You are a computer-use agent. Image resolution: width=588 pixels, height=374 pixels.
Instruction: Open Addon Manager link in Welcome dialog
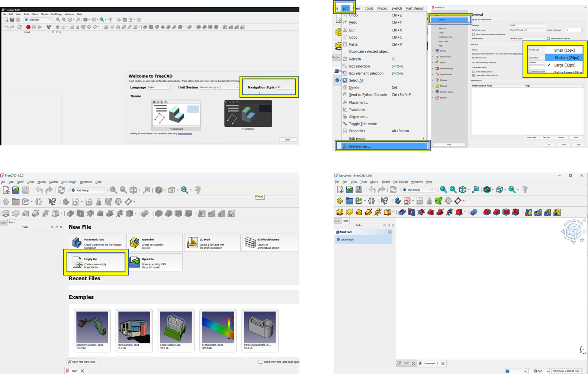tap(185, 133)
